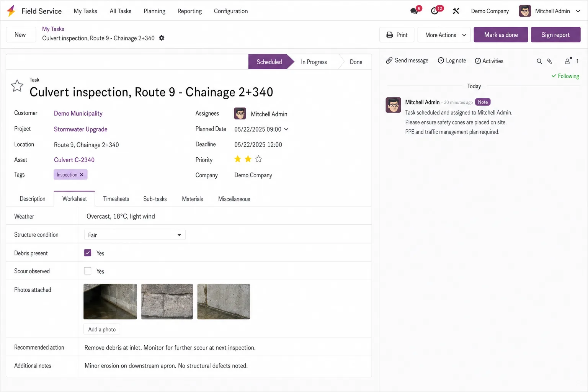
Task: Open the Culvert C-2340 asset link
Action: coord(74,160)
